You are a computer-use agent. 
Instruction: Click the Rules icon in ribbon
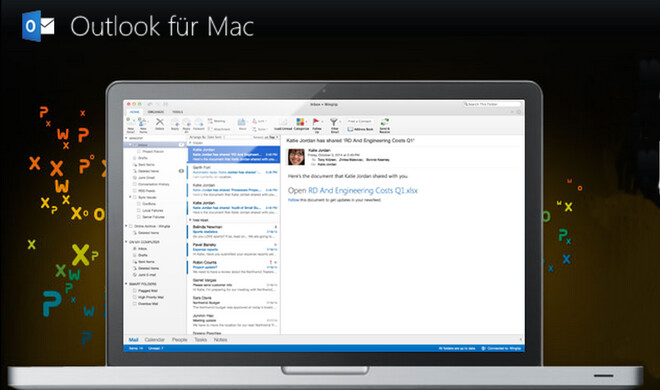(x=255, y=129)
